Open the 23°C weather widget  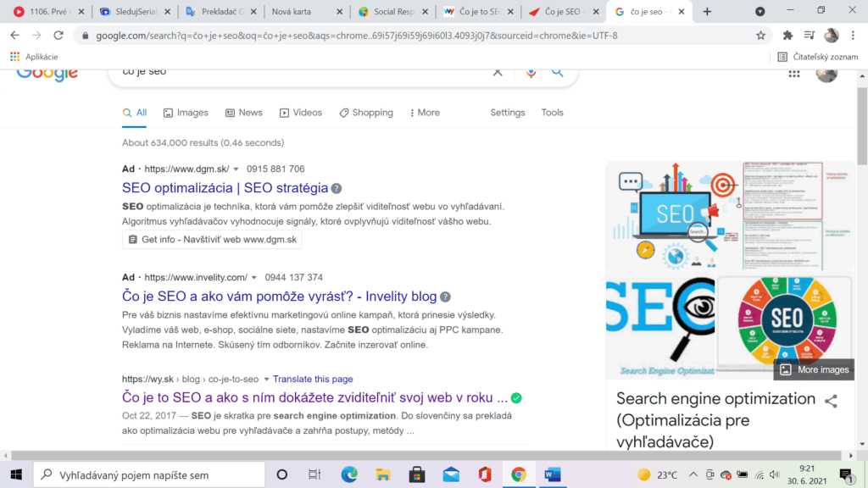tap(657, 474)
